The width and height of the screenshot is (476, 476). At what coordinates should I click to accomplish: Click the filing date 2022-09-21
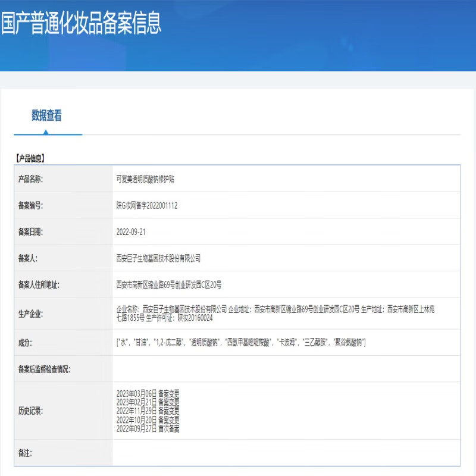pyautogui.click(x=131, y=231)
